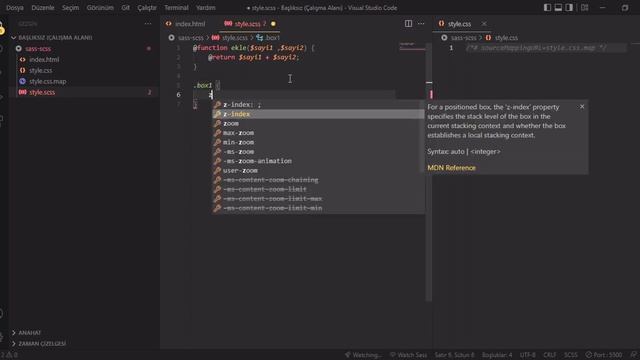640x360 pixels.
Task: Open the Explorer panel More Actions ellipsis
Action: [x=148, y=24]
